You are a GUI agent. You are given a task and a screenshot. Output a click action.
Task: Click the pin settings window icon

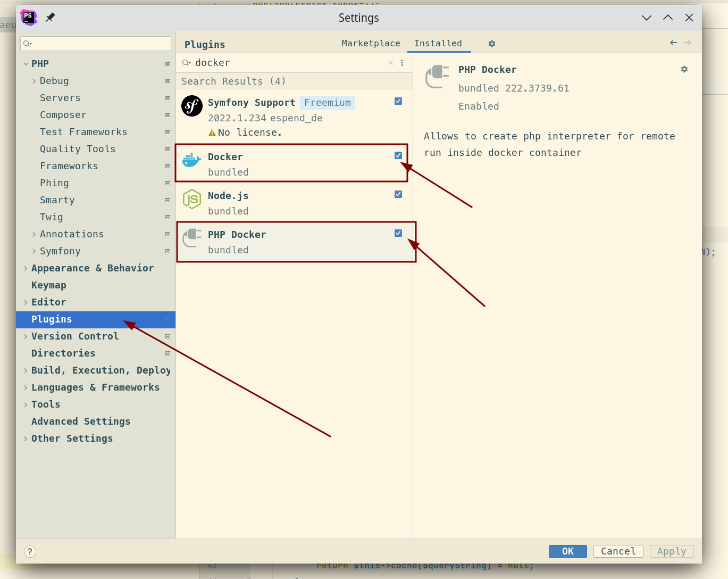[x=49, y=18]
